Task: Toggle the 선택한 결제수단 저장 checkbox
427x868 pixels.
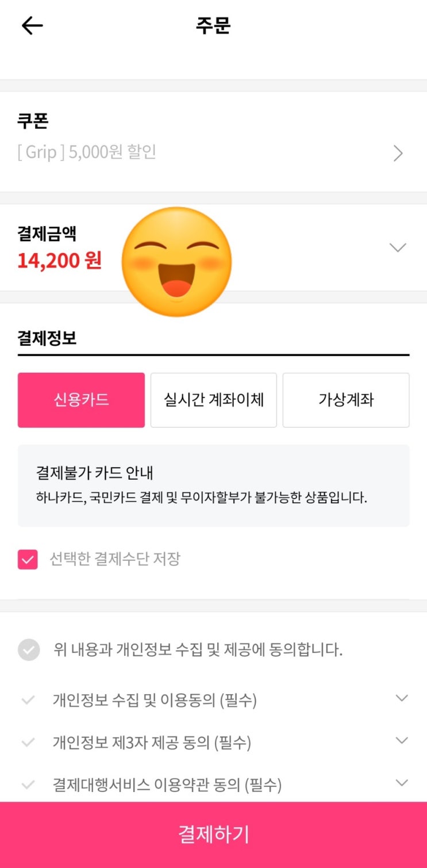Action: (x=28, y=559)
